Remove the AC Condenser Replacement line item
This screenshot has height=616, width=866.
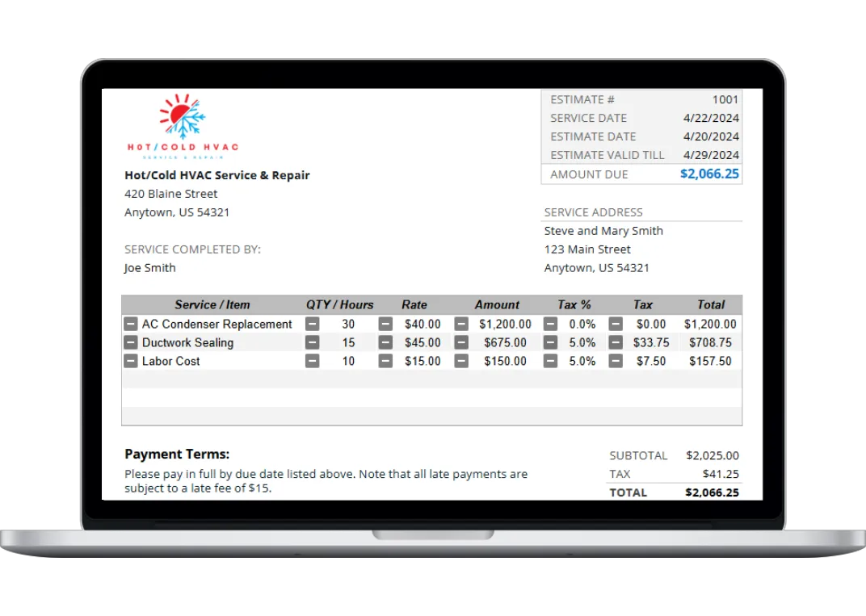(x=130, y=324)
